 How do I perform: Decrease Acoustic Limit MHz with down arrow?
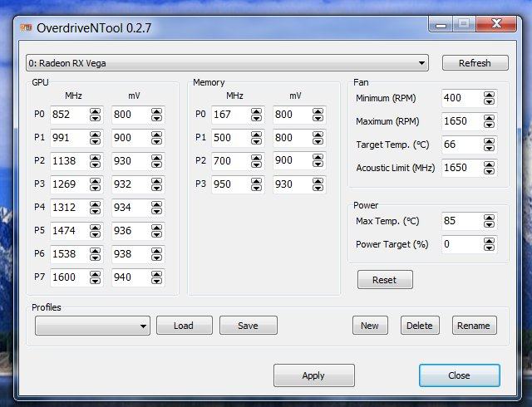point(489,171)
